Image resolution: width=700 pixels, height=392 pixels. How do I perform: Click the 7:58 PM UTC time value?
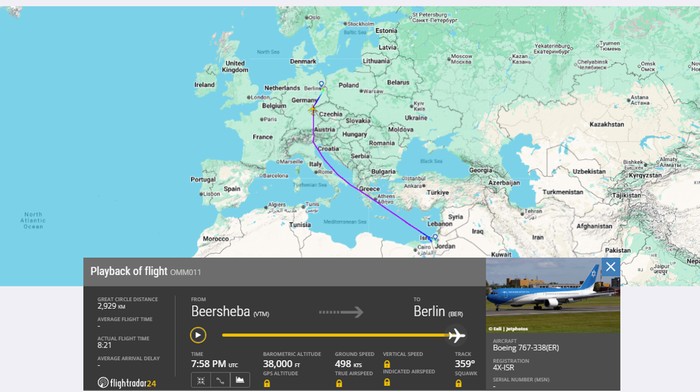(214, 364)
